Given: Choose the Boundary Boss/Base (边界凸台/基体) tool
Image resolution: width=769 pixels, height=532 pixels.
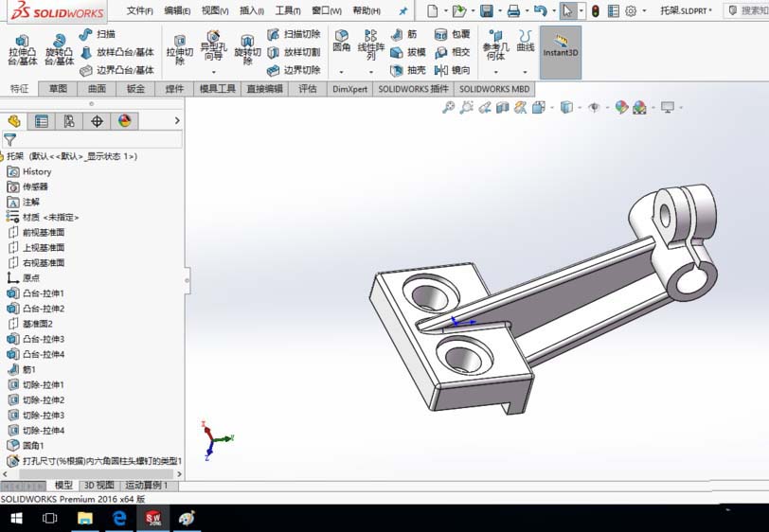Looking at the screenshot, I should point(116,70).
